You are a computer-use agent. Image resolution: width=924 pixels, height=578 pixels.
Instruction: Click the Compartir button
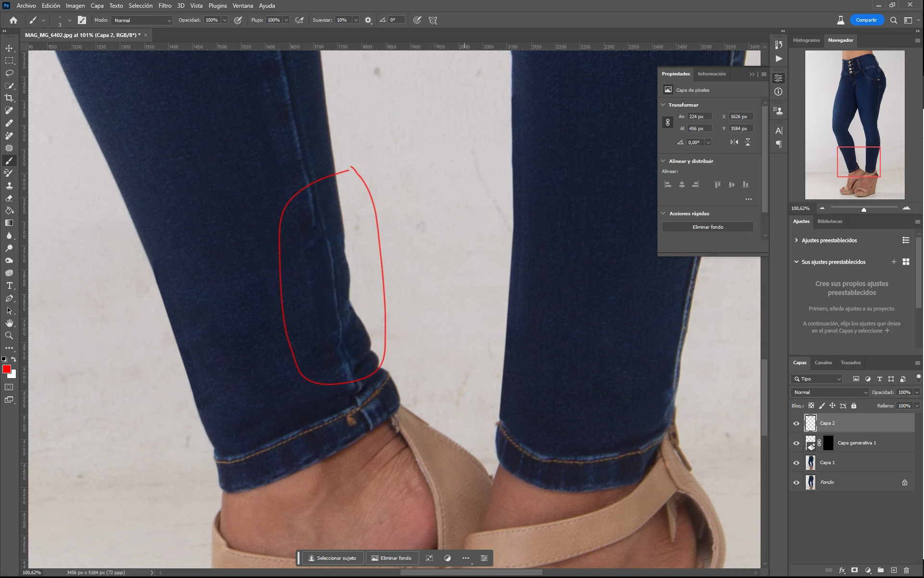pos(866,20)
